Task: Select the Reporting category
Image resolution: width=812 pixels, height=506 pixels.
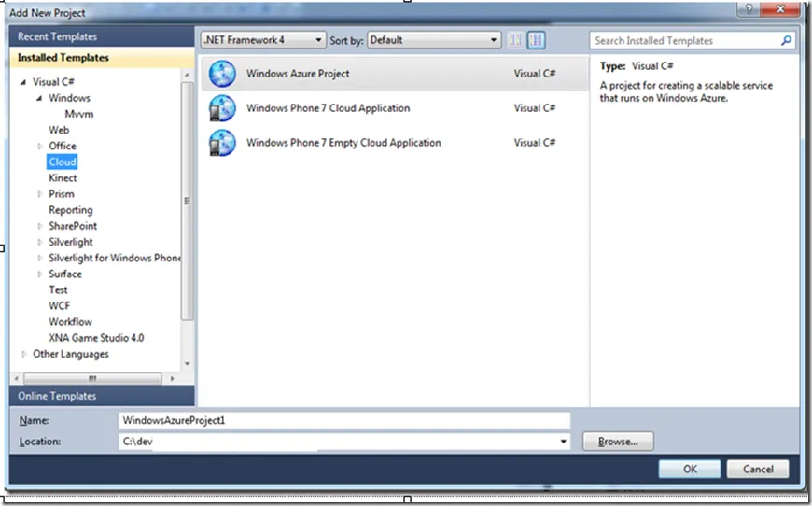Action: (x=70, y=210)
